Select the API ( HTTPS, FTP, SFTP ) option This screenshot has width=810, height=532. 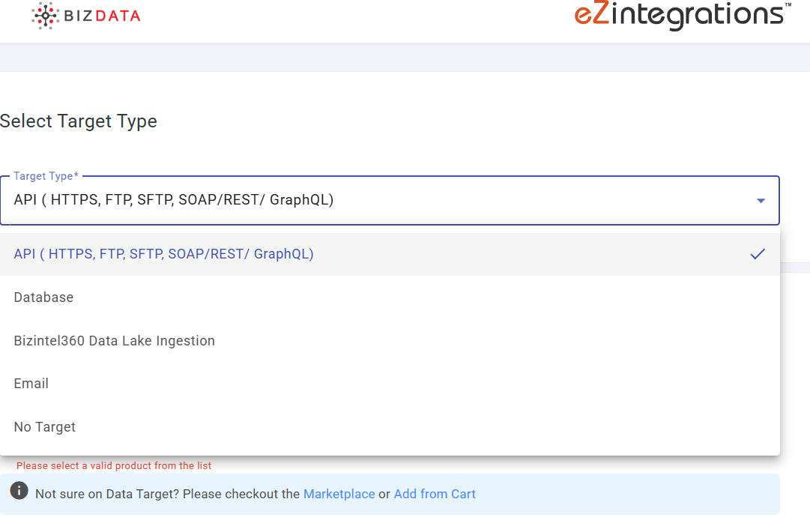click(x=163, y=254)
